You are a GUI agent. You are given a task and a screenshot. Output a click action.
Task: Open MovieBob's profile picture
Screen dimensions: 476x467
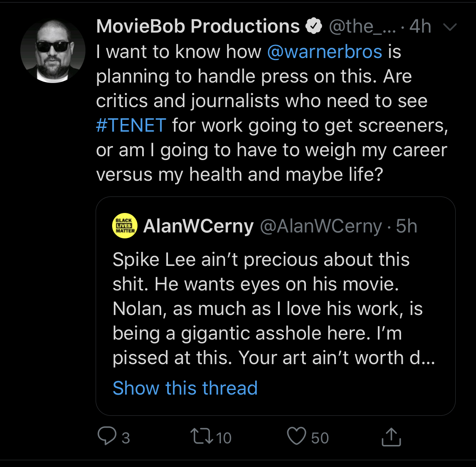(53, 51)
